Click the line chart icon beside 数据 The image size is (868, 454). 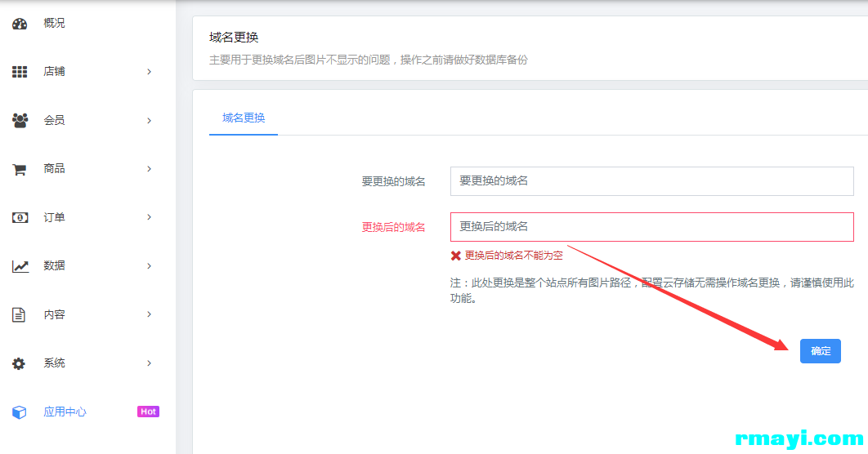pos(20,266)
